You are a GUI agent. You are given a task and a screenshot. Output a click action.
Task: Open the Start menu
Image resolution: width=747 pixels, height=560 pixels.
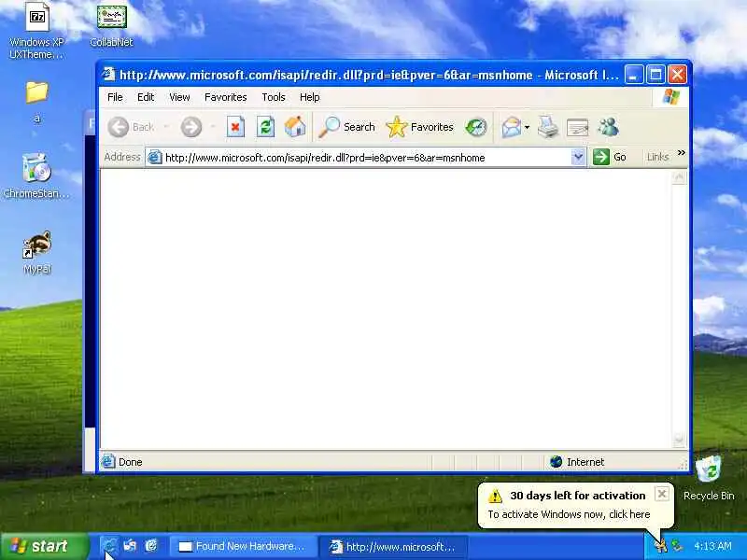pyautogui.click(x=45, y=546)
